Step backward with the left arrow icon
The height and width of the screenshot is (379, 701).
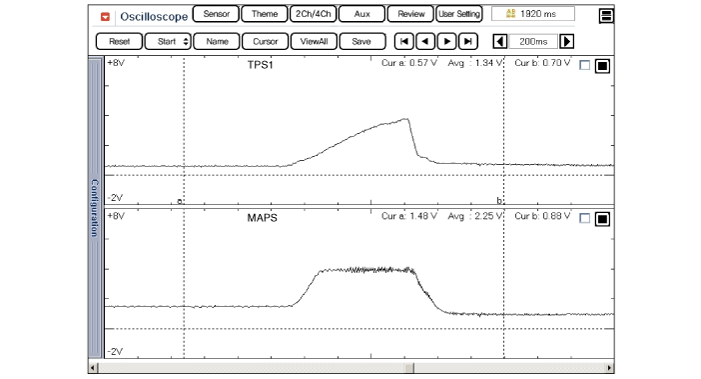click(x=425, y=42)
